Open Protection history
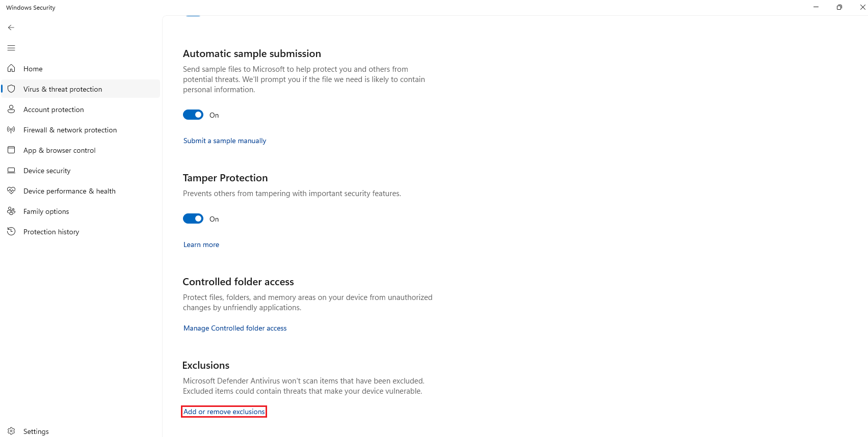The height and width of the screenshot is (437, 868). [x=50, y=232]
